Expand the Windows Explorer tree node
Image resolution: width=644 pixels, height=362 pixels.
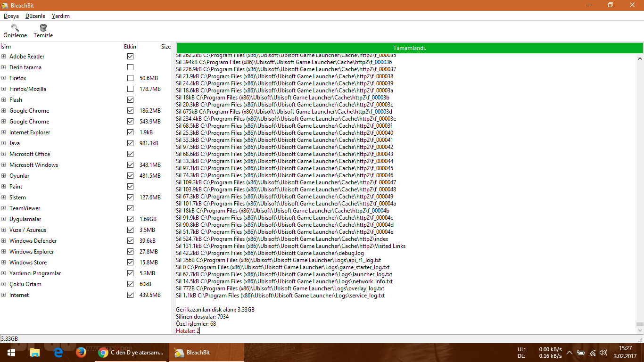pos(3,252)
